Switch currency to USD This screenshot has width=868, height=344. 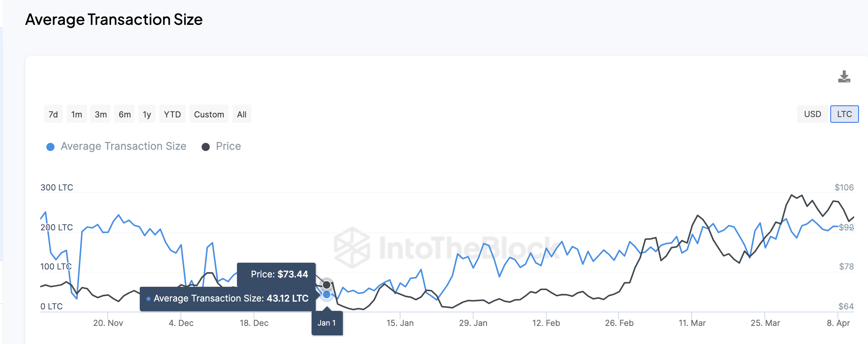tap(813, 114)
